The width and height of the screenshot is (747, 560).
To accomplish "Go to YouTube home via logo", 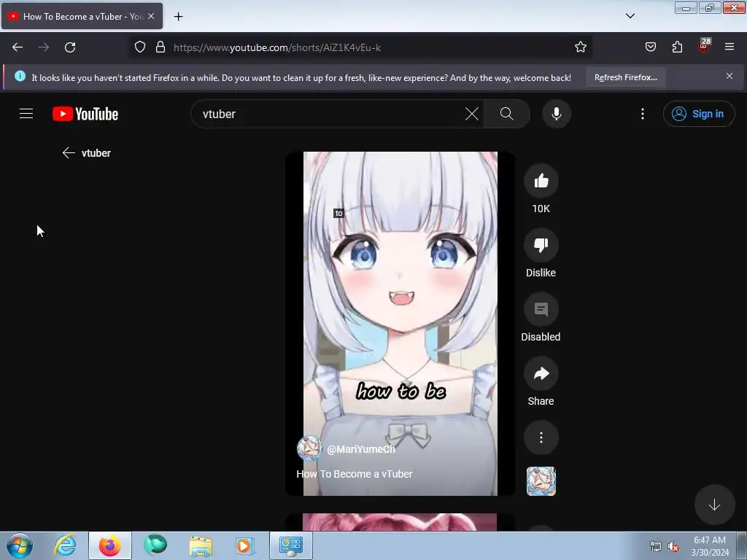I will [85, 114].
